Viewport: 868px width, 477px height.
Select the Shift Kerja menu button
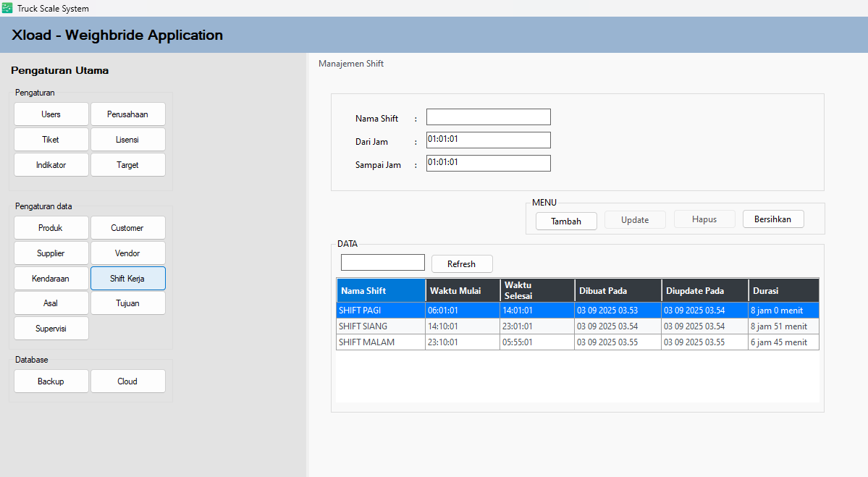(127, 278)
